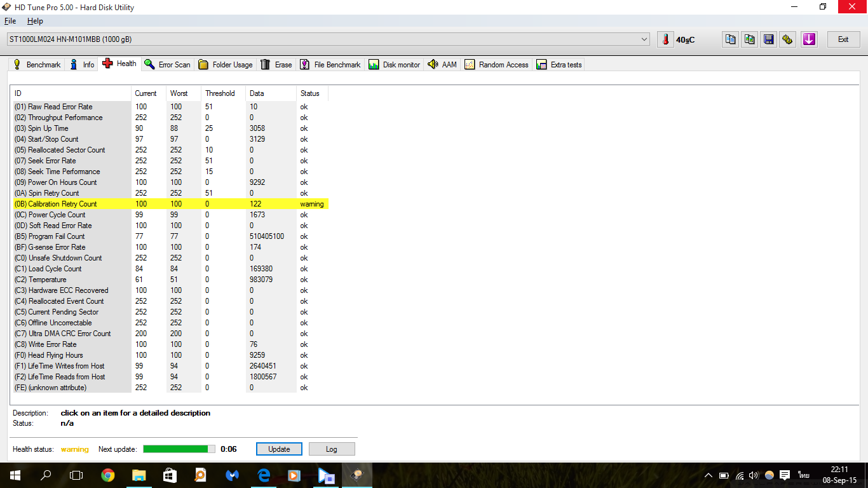
Task: Click the warning status text in table
Action: (x=312, y=204)
